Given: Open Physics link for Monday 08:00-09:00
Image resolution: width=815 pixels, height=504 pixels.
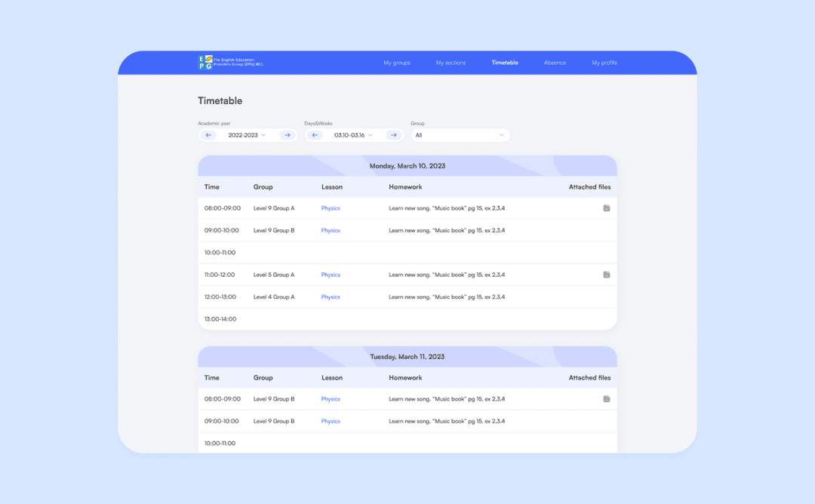Looking at the screenshot, I should (331, 207).
